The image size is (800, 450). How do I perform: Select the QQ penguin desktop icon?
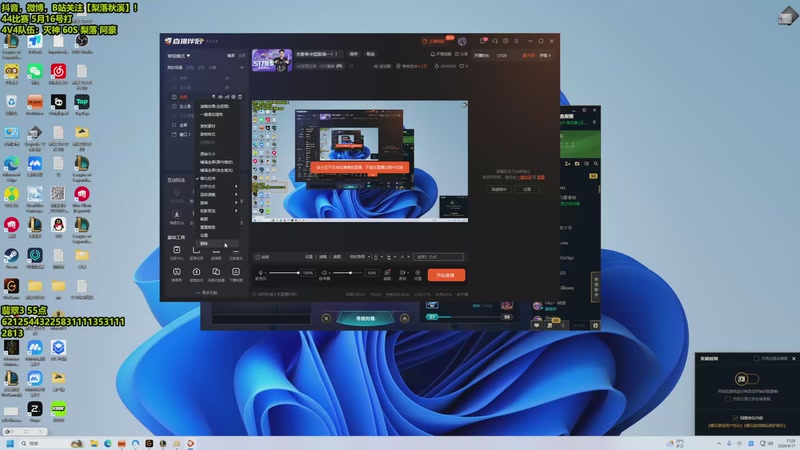tap(58, 225)
